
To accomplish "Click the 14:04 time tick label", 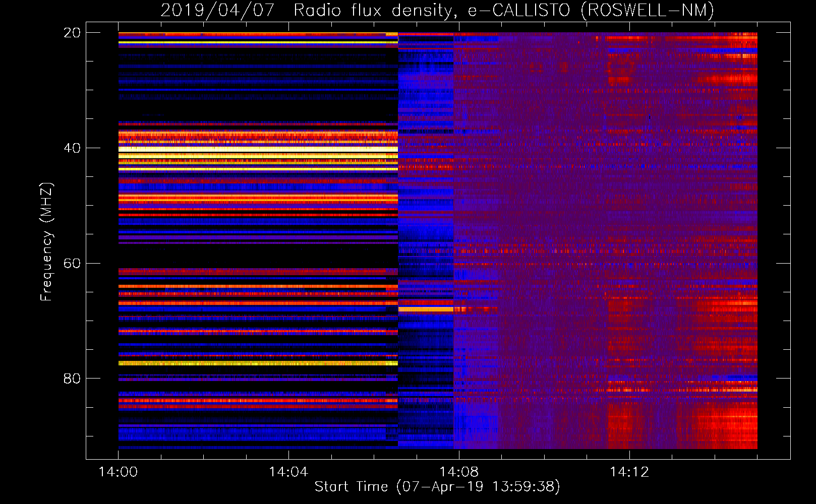I will [x=288, y=472].
